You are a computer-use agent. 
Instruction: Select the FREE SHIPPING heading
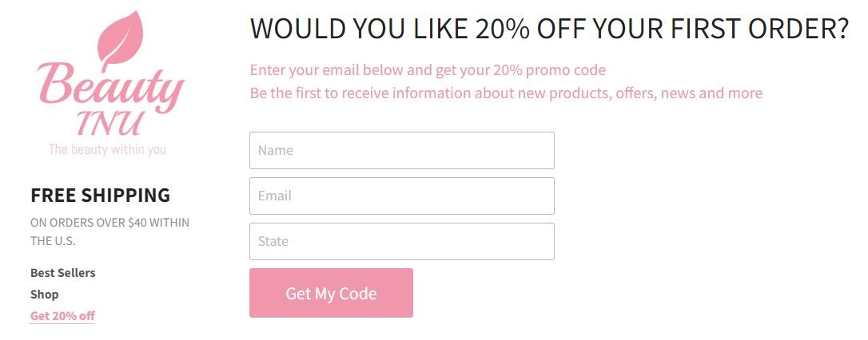click(x=100, y=195)
